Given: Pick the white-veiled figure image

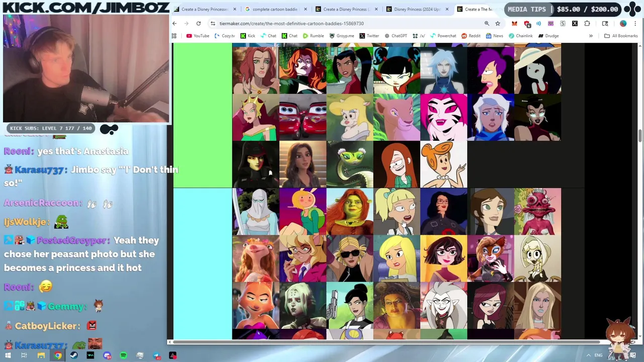Looking at the screenshot, I should click(x=256, y=212).
